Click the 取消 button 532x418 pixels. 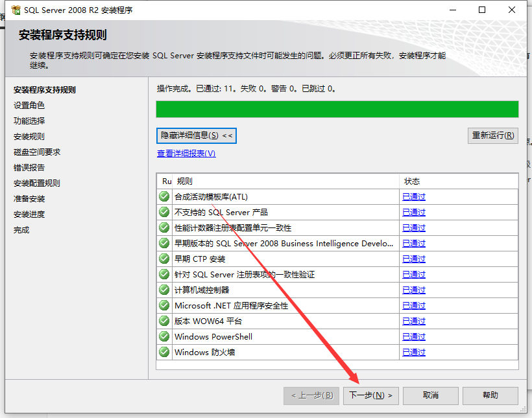coord(430,395)
